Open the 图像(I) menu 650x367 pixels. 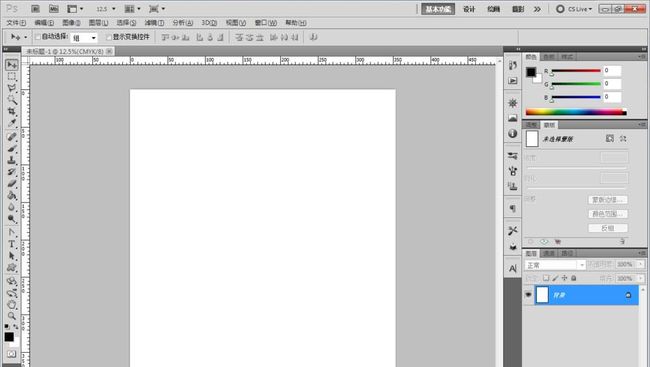tap(71, 23)
